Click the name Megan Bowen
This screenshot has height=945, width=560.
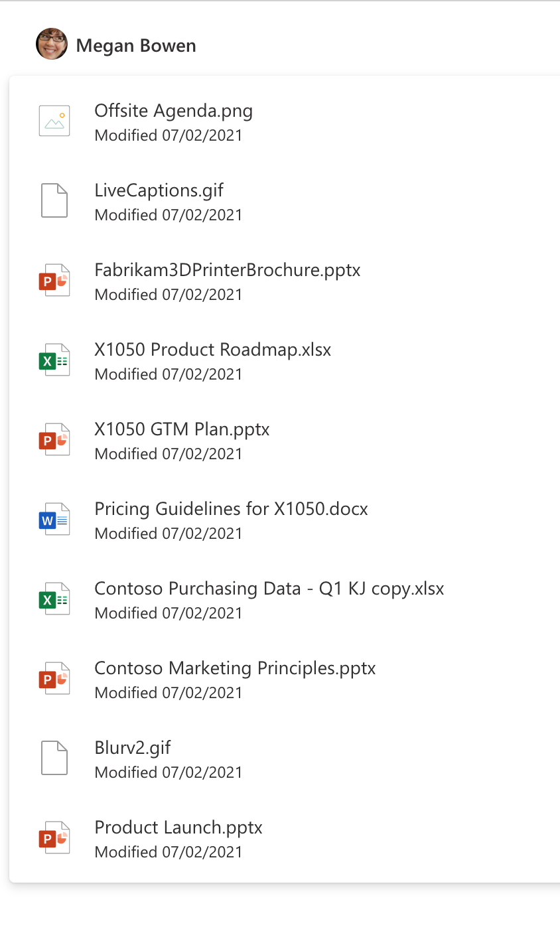click(x=136, y=45)
